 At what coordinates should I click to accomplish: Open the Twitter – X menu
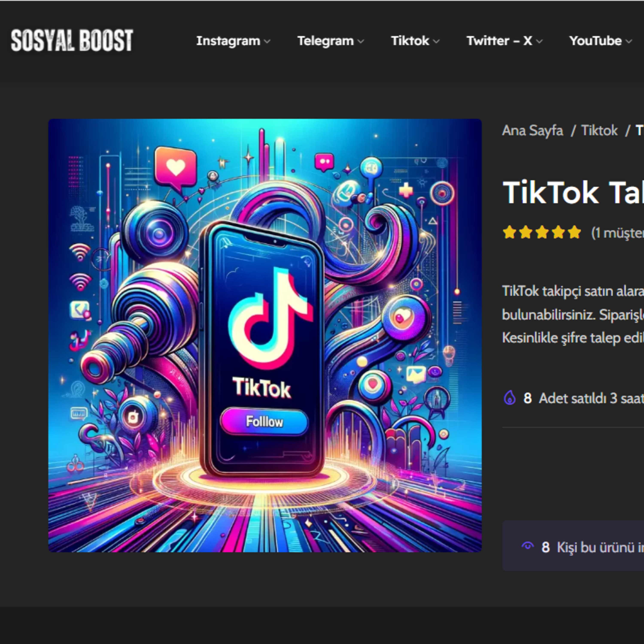(499, 41)
